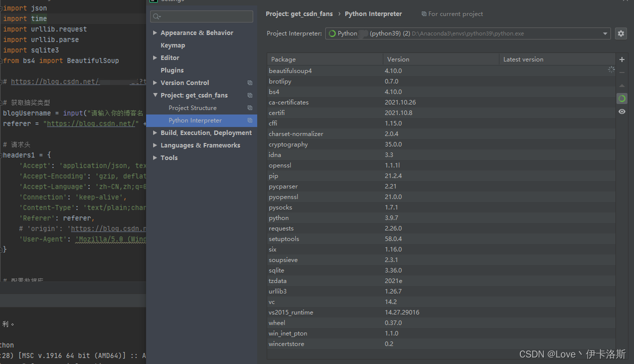
Task: Open the Project Interpreter dropdown arrow
Action: tap(605, 33)
